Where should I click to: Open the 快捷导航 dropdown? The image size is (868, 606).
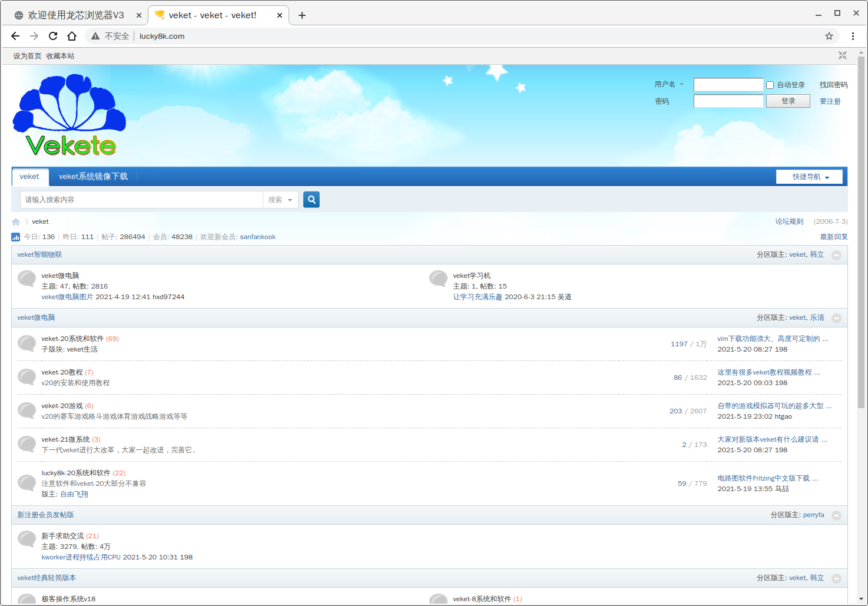(x=809, y=177)
